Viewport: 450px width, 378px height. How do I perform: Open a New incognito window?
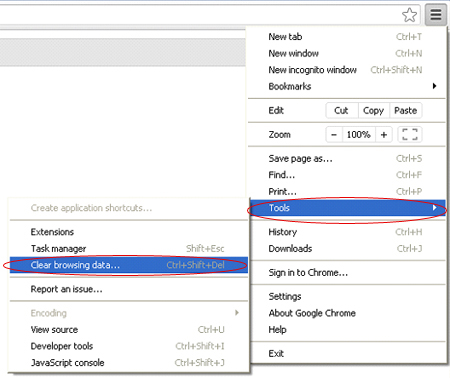click(x=347, y=70)
